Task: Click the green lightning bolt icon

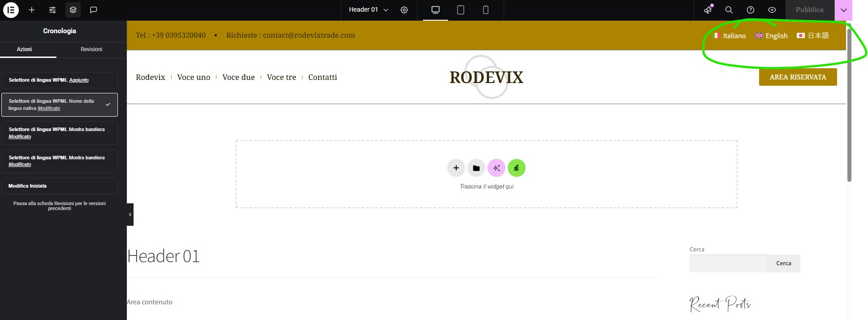Action: coord(517,168)
